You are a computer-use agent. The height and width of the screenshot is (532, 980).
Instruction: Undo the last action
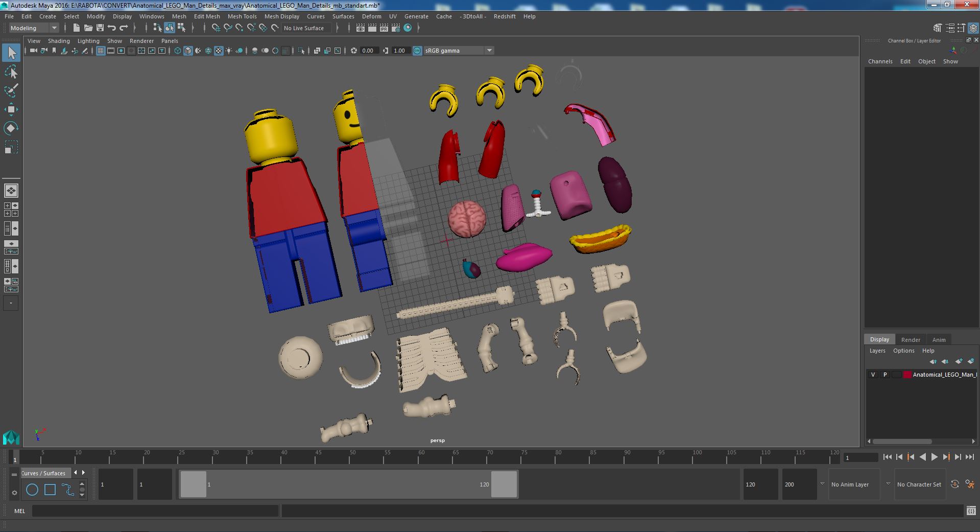point(112,28)
